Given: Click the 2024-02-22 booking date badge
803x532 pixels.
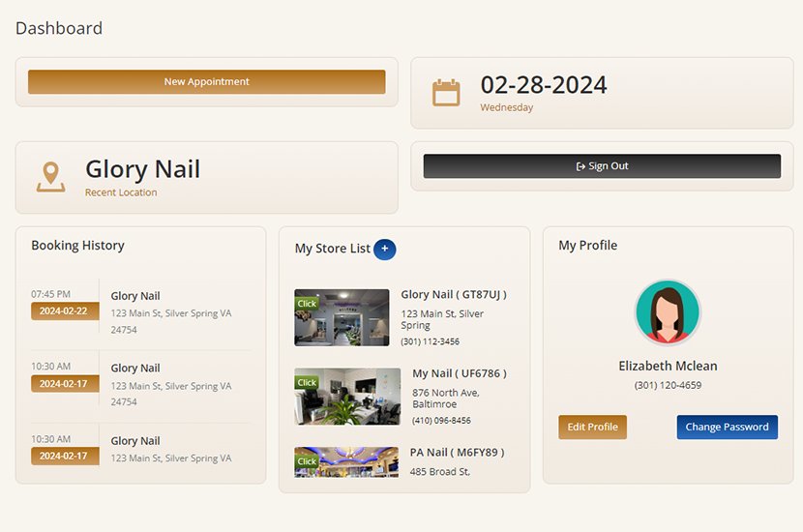Looking at the screenshot, I should tap(65, 310).
